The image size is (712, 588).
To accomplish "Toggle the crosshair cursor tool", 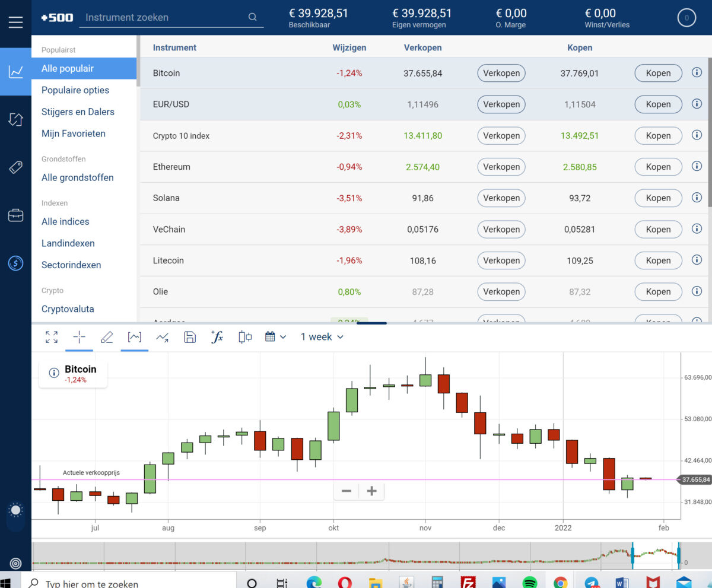I will click(x=79, y=337).
